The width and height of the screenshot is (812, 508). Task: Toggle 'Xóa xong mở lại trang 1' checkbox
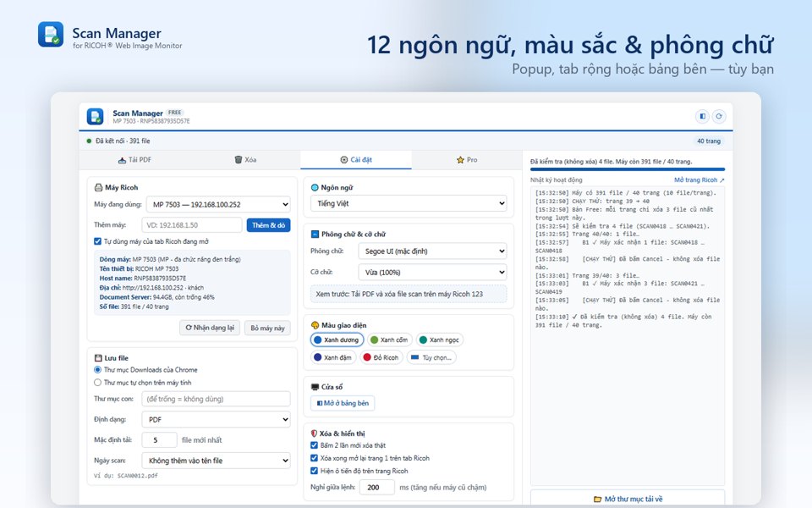pos(314,458)
